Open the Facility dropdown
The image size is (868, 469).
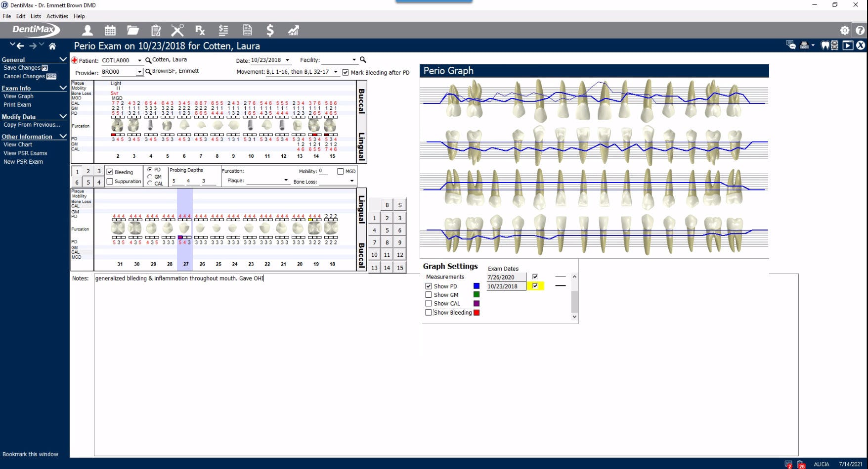tap(354, 60)
